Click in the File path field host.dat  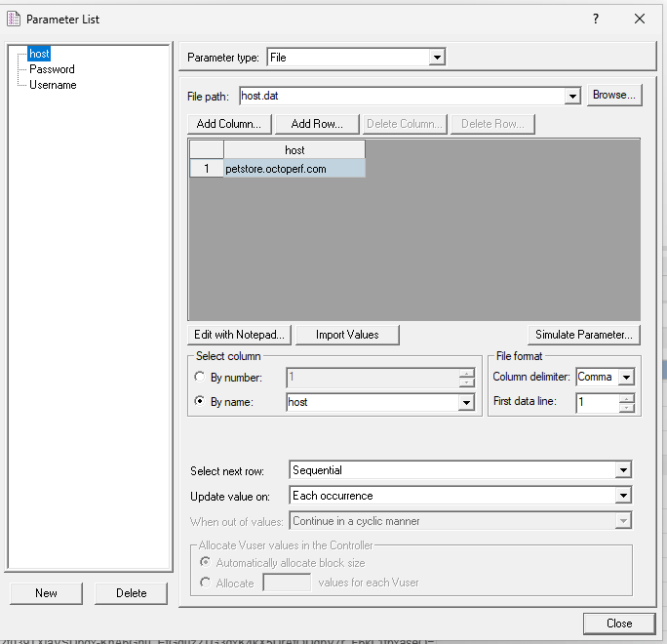(x=402, y=97)
